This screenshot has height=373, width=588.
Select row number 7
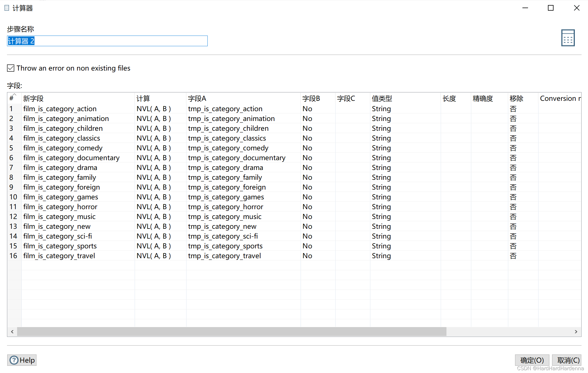[14, 167]
